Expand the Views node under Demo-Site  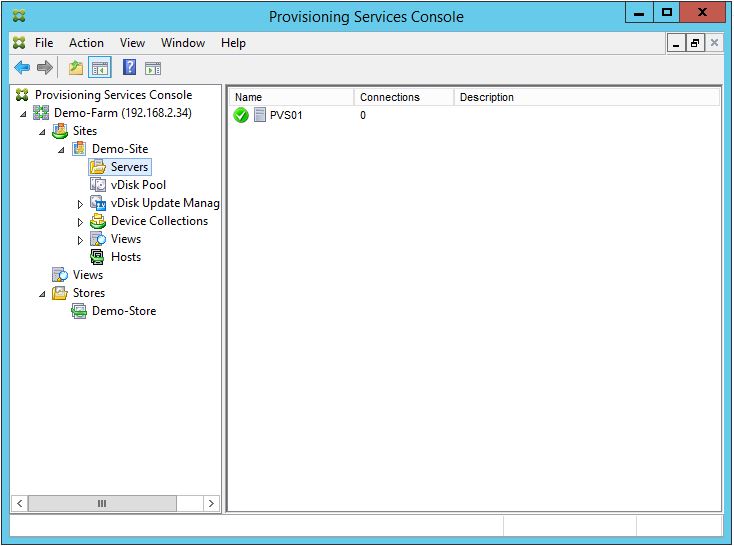pyautogui.click(x=80, y=240)
